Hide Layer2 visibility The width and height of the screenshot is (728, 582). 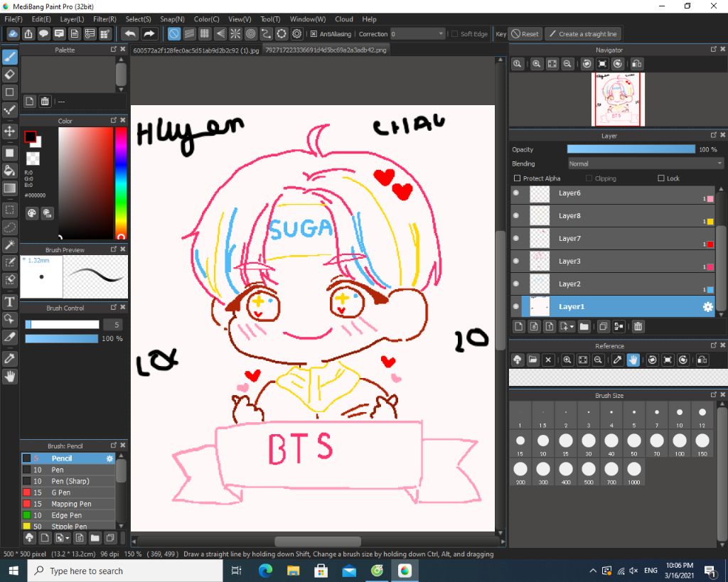[x=516, y=284]
